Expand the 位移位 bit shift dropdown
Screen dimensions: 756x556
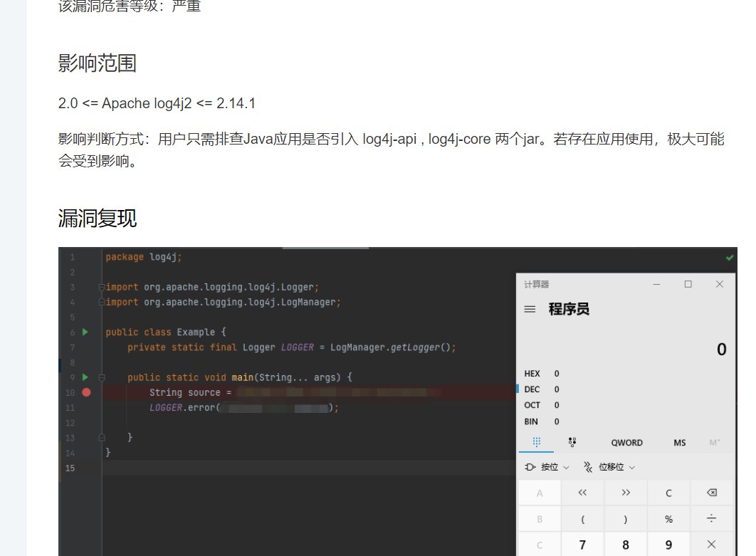[x=609, y=467]
